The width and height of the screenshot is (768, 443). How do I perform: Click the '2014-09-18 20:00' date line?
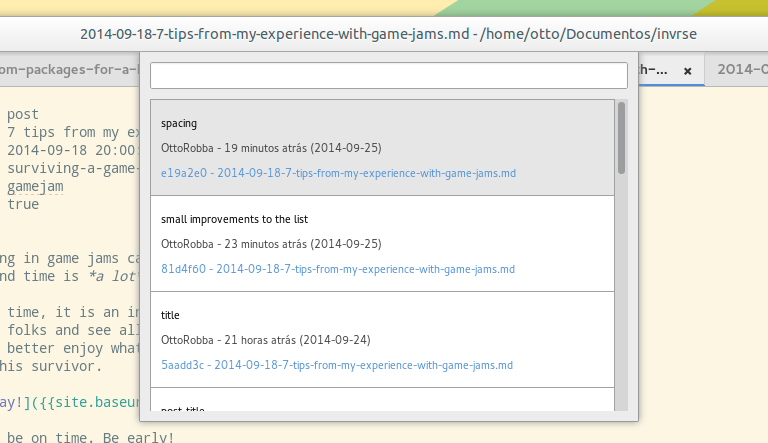click(x=73, y=150)
